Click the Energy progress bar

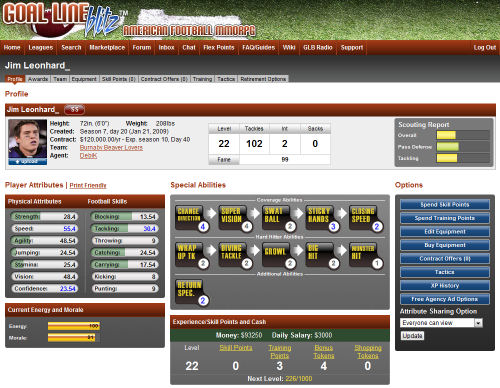click(74, 326)
